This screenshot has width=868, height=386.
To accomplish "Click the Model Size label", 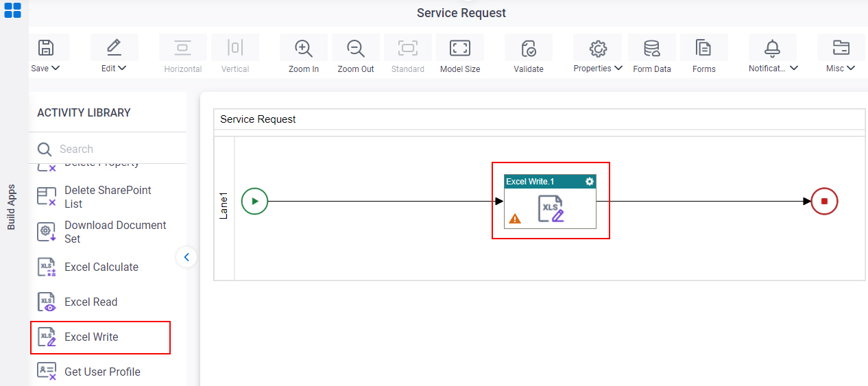I will tap(460, 69).
